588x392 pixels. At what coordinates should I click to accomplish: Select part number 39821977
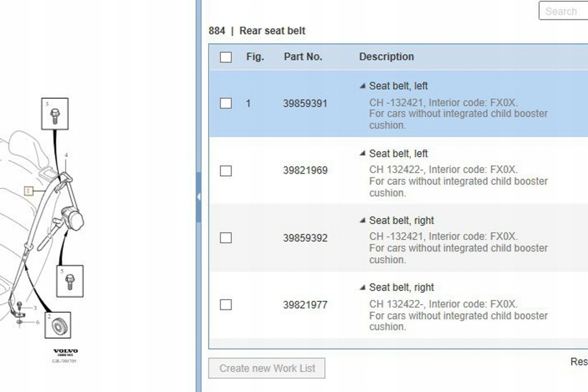point(305,305)
